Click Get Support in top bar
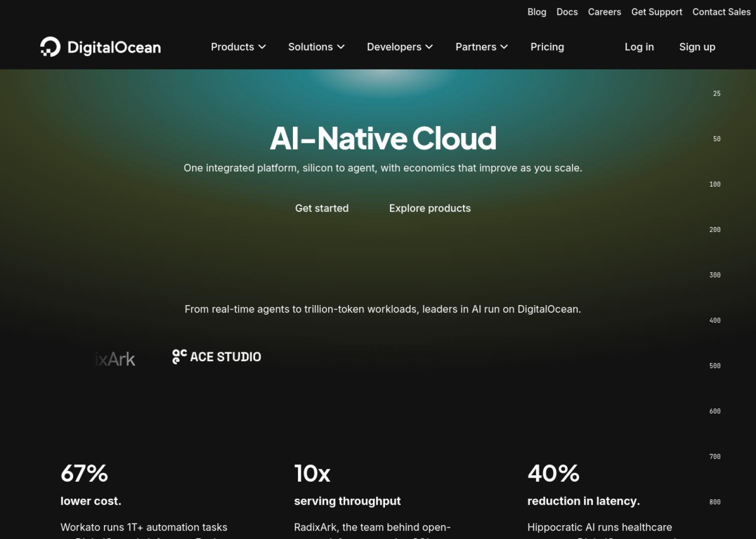 point(657,12)
